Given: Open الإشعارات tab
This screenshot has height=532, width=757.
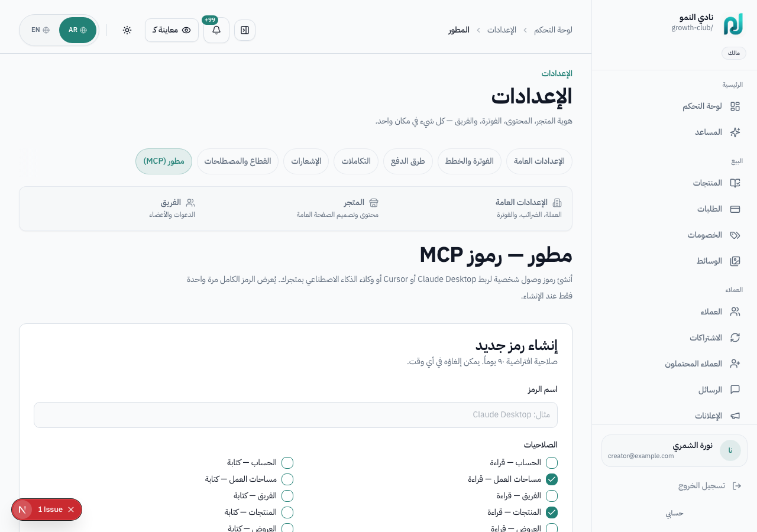Looking at the screenshot, I should (x=306, y=161).
